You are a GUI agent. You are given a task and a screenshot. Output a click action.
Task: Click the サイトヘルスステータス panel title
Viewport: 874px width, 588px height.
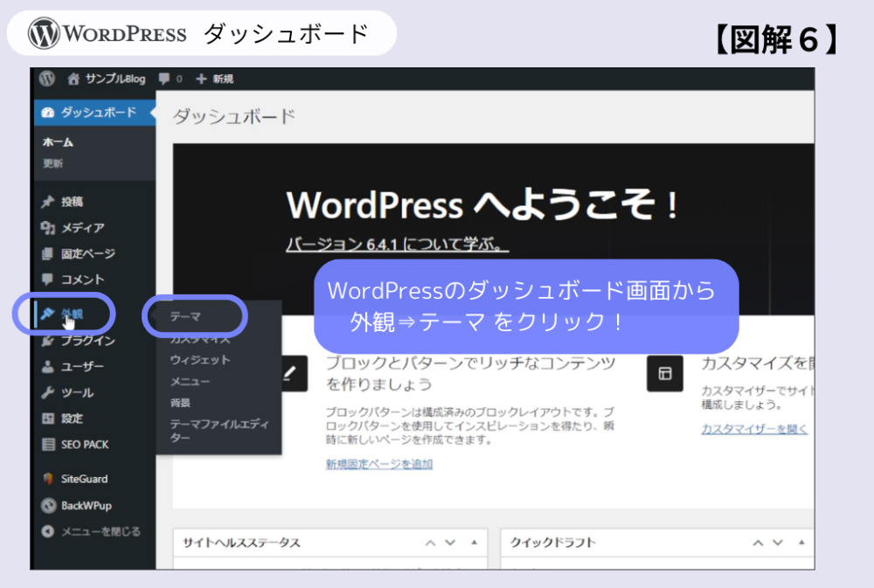pos(241,543)
